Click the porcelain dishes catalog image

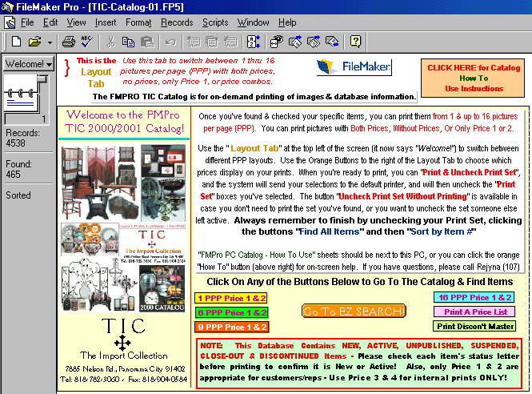[90, 239]
